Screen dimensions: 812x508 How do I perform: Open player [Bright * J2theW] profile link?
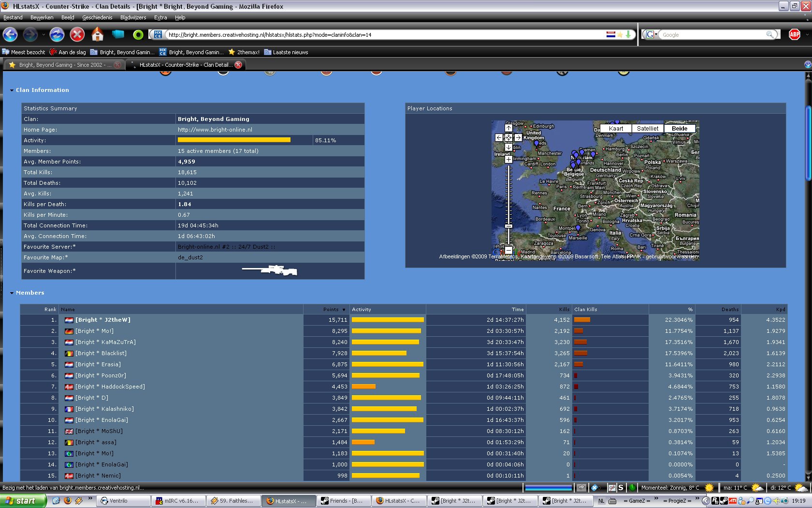click(x=102, y=320)
